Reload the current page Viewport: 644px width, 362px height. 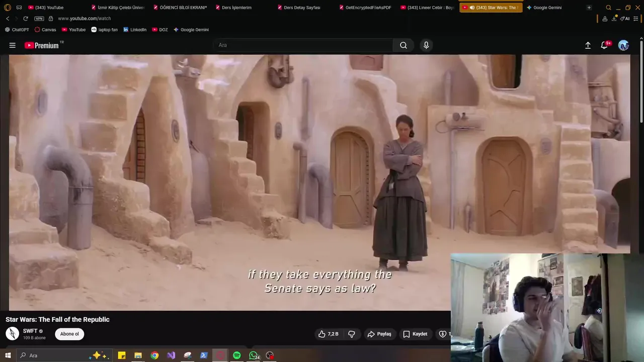pyautogui.click(x=25, y=19)
